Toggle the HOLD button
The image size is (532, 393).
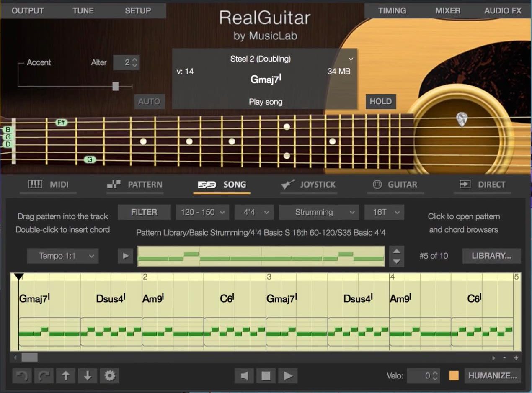pos(381,101)
